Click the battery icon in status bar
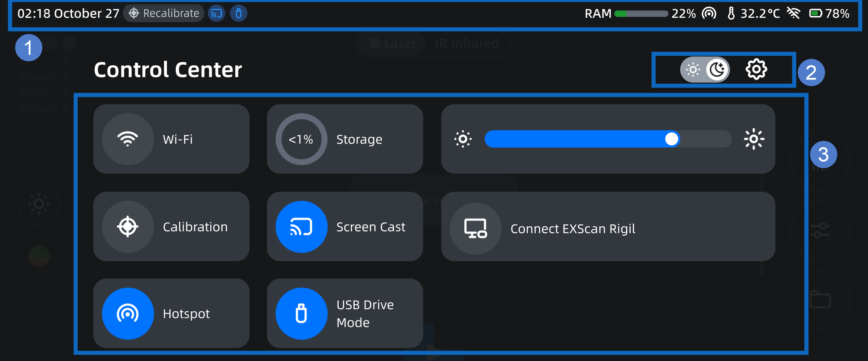868x361 pixels. (815, 14)
